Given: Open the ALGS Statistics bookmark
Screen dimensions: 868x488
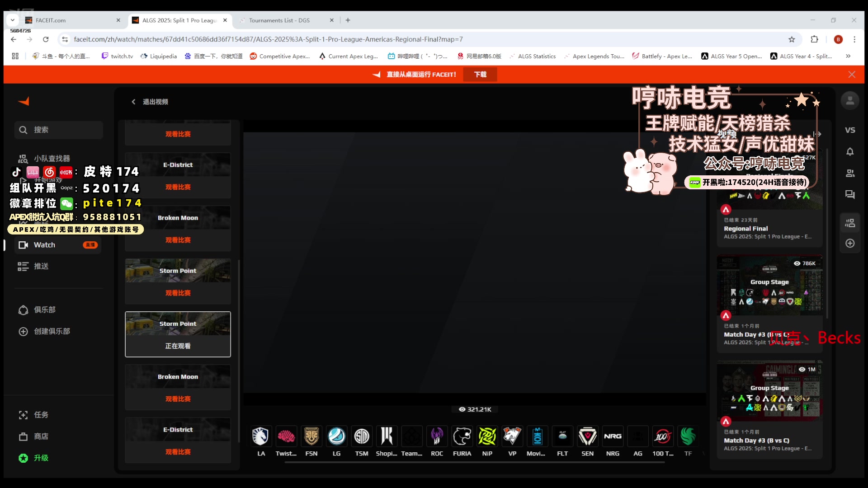Looking at the screenshot, I should pos(533,56).
